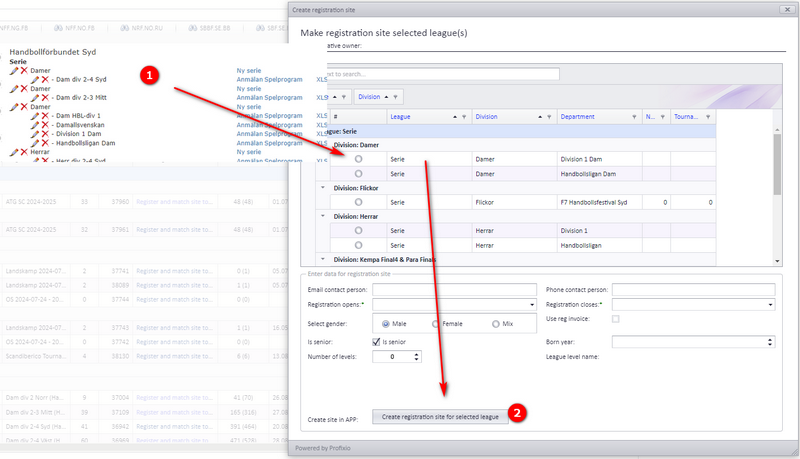This screenshot has height=459, width=800.
Task: Edit Dam HBL-div 1 via the pencil icon
Action: pos(35,116)
